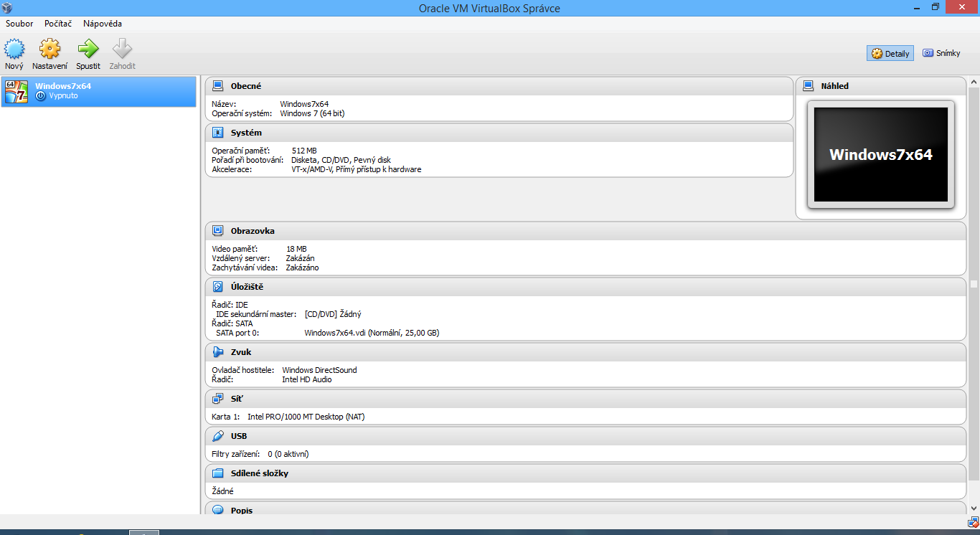This screenshot has height=535, width=980.
Task: Open Nastavení settings gear icon
Action: point(50,49)
